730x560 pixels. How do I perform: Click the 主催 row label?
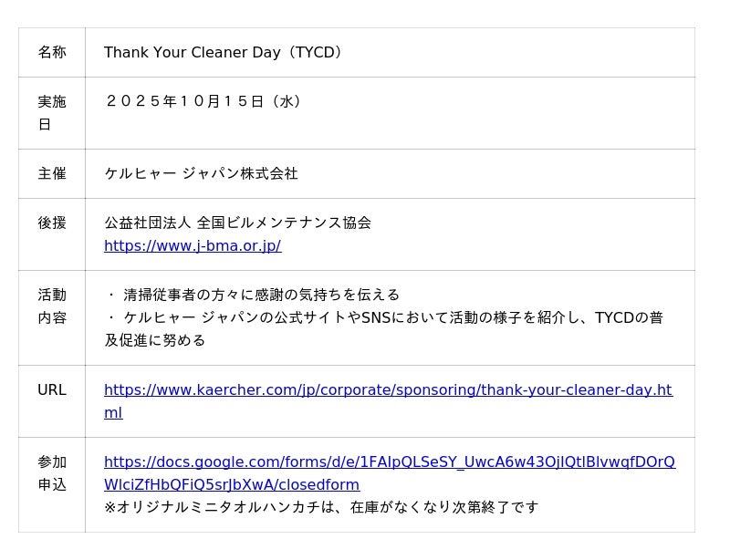[x=52, y=174]
